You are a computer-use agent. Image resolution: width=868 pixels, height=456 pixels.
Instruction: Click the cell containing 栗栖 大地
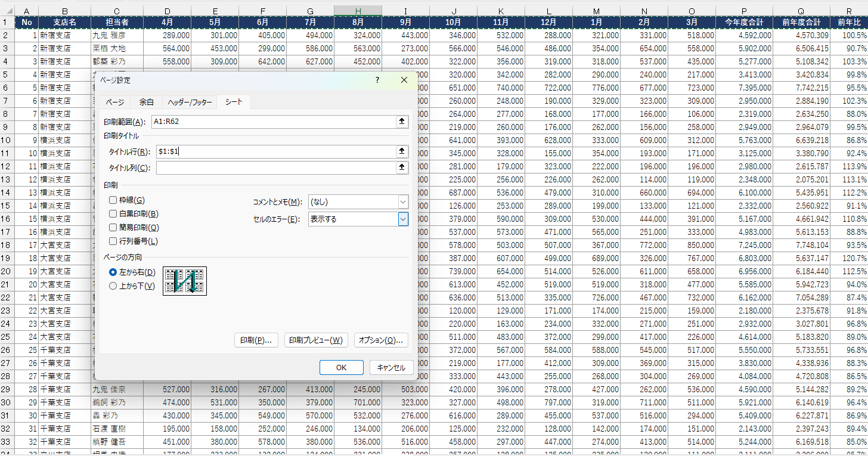click(117, 48)
